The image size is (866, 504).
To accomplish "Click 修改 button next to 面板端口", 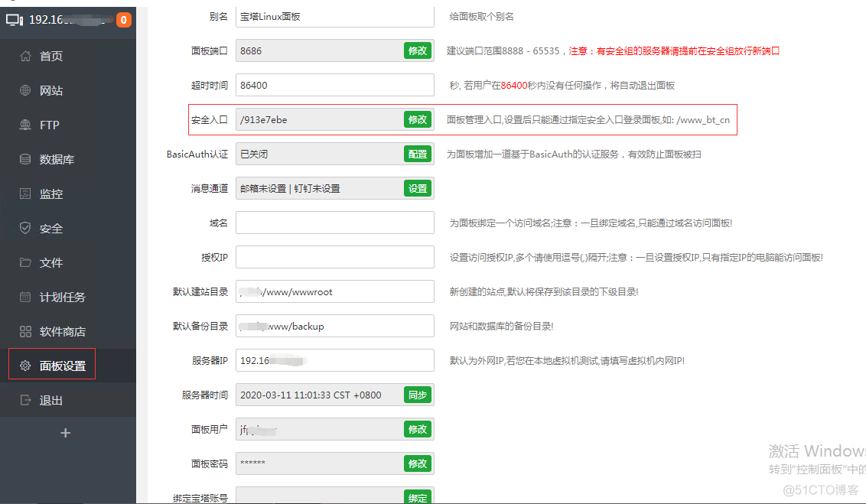I will [418, 50].
